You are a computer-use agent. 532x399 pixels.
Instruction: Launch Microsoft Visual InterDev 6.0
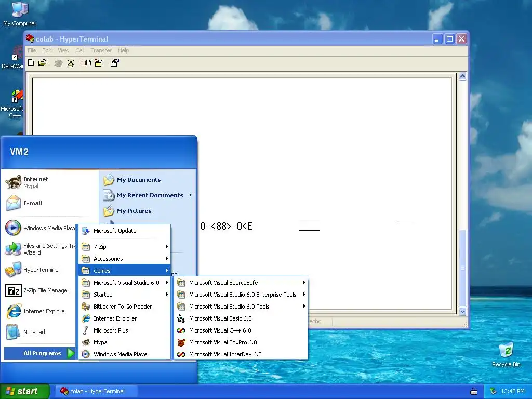(x=241, y=354)
